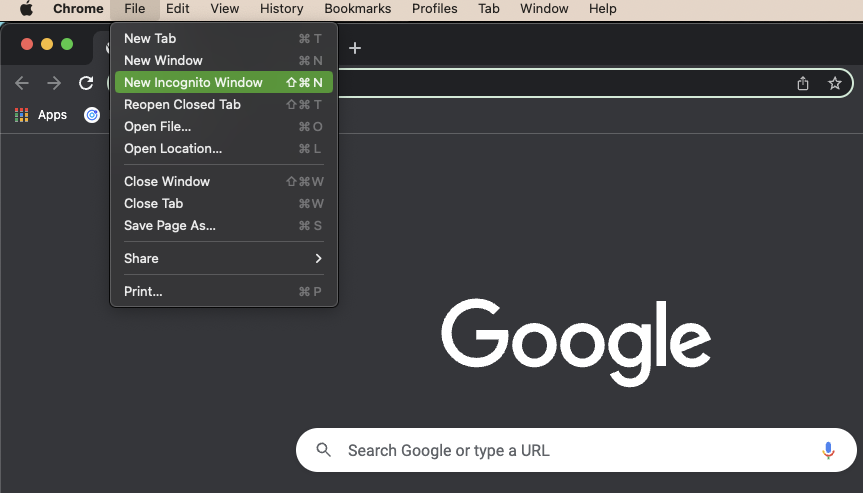This screenshot has width=863, height=493.
Task: Select New Incognito Window
Action: (x=223, y=83)
